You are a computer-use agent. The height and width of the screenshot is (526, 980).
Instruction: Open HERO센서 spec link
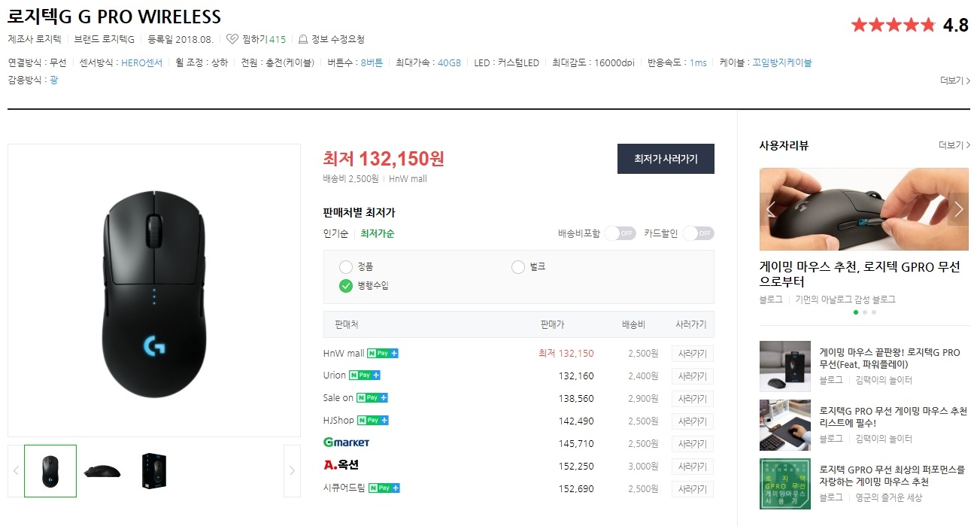[x=141, y=62]
